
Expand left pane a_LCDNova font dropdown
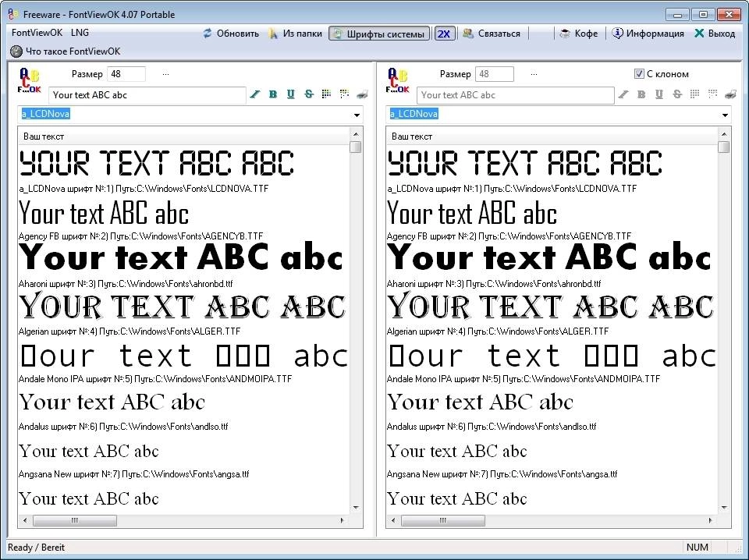click(x=357, y=115)
